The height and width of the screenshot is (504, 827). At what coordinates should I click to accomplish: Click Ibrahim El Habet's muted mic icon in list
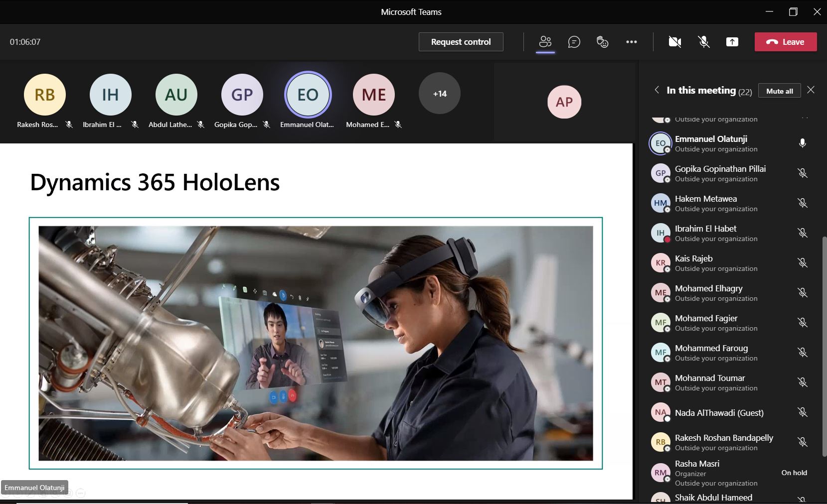803,233
